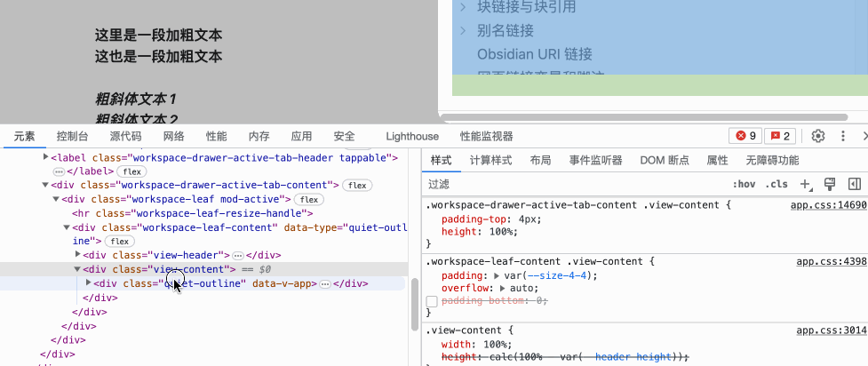Toggle the computed styles sidebar icon
This screenshot has height=366, width=868.
tap(855, 184)
